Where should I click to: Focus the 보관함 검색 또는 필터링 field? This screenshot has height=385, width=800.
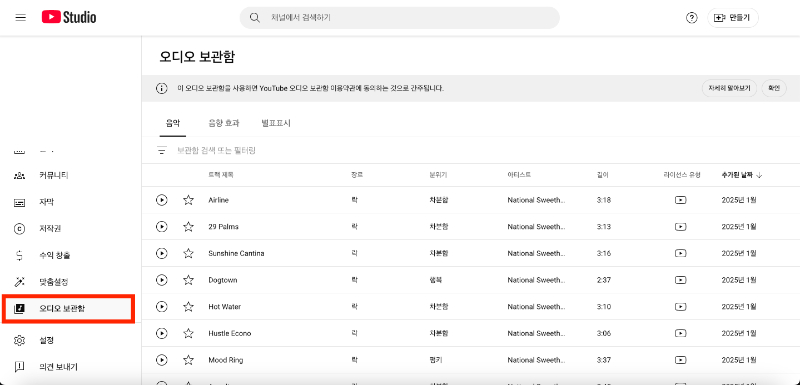216,150
